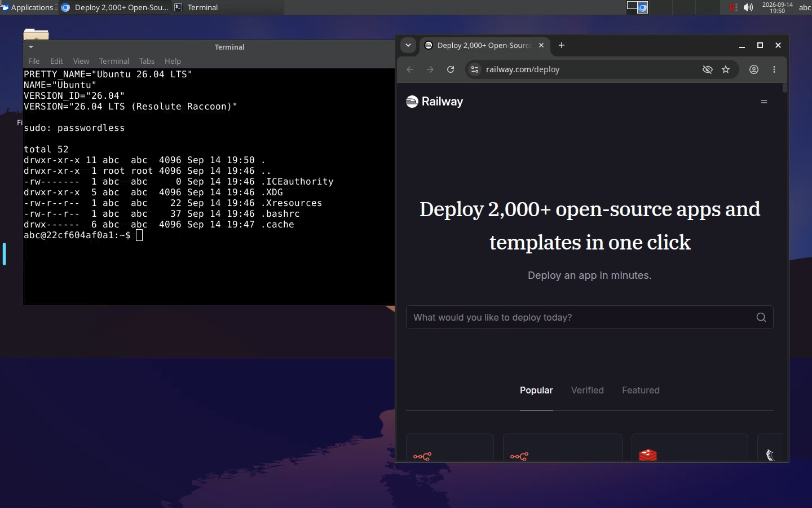Click the .bashrc file name
Screen dimensions: 812x508
click(x=280, y=214)
